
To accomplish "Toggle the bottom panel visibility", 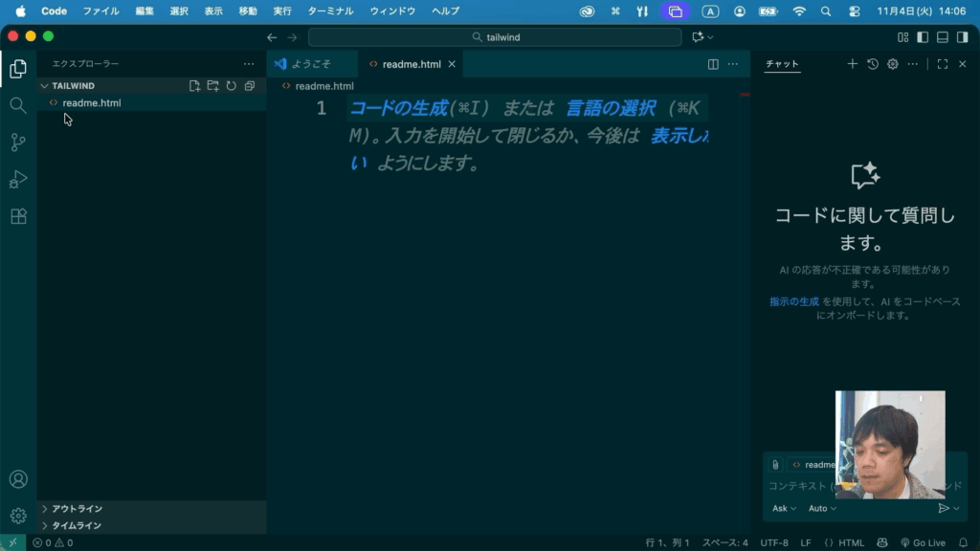I will coord(942,37).
